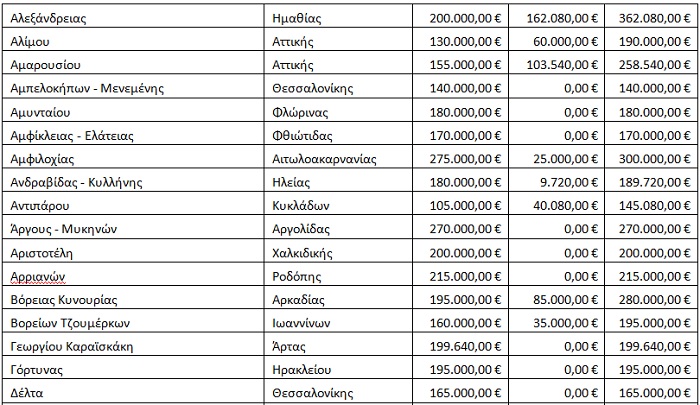This screenshot has width=700, height=405.
Task: Select the Γεωργίου Καραϊσκάκη cell
Action: click(x=133, y=346)
